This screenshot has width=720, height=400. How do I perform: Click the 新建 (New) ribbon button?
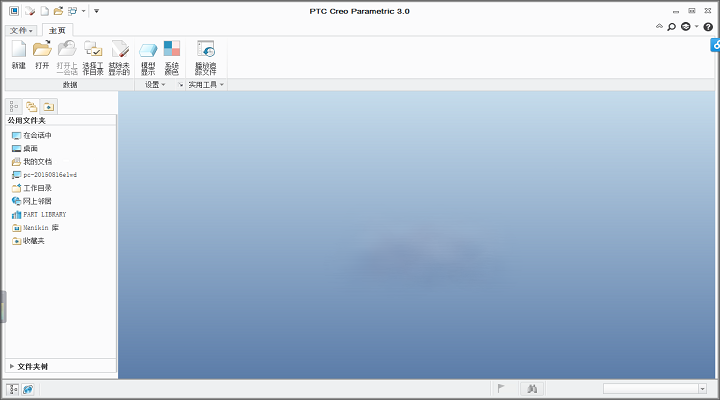[x=19, y=56]
